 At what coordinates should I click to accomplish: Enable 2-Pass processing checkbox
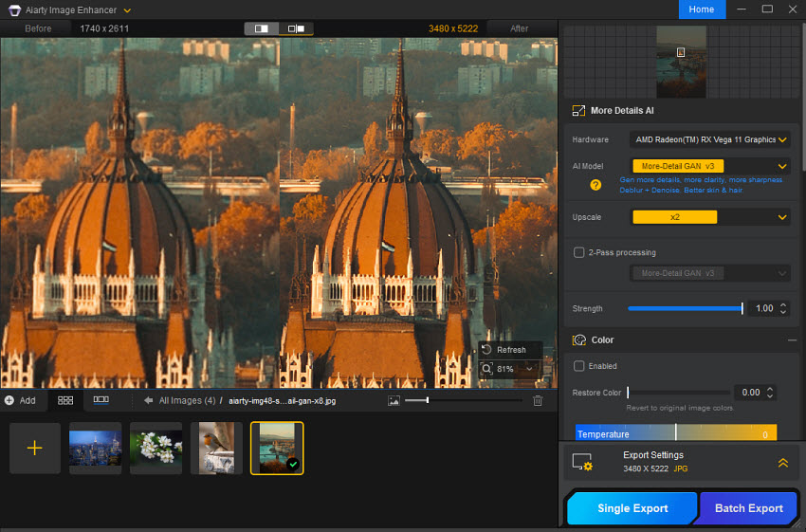[x=578, y=252]
